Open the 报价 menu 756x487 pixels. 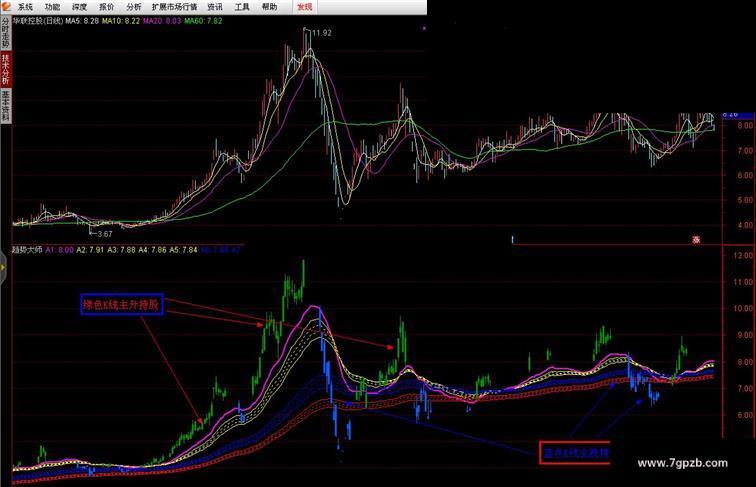[107, 7]
